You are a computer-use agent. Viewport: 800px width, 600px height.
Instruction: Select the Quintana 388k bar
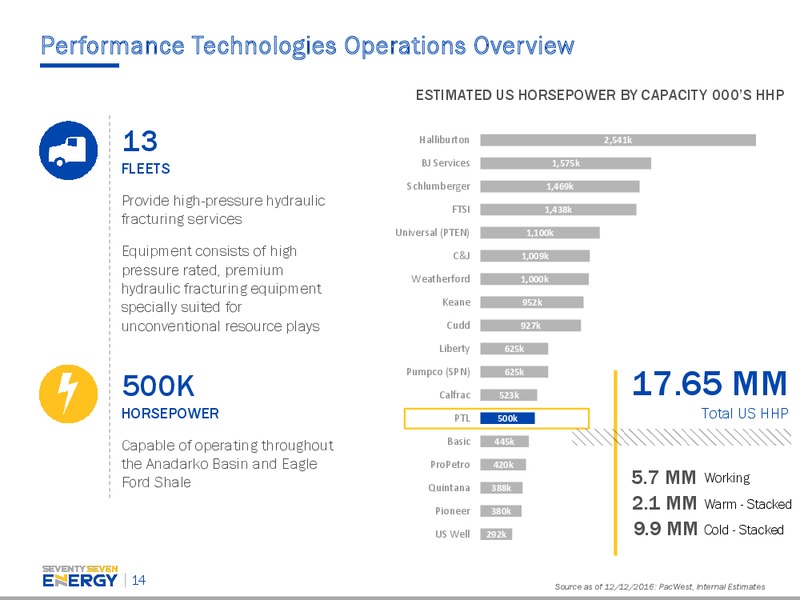click(x=501, y=488)
